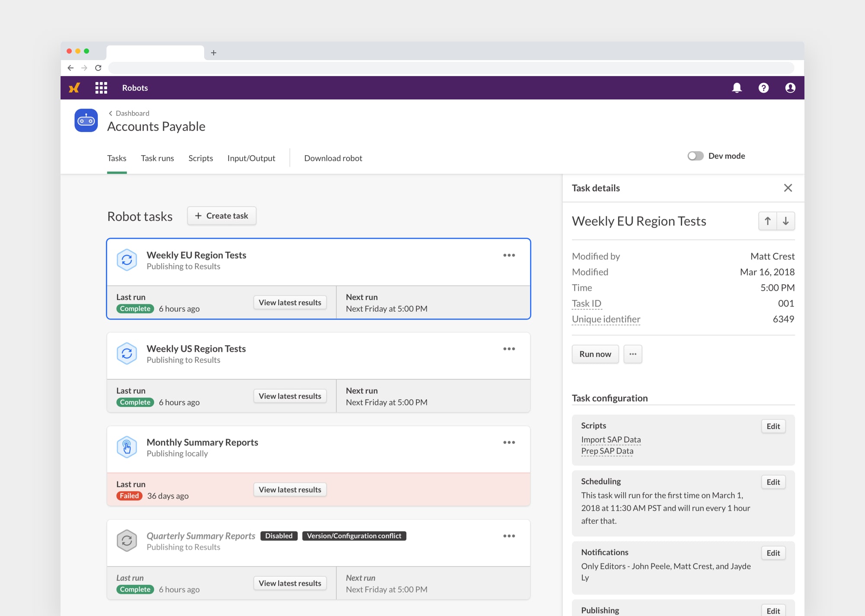
Task: Go to next task with down arrow
Action: click(x=786, y=221)
